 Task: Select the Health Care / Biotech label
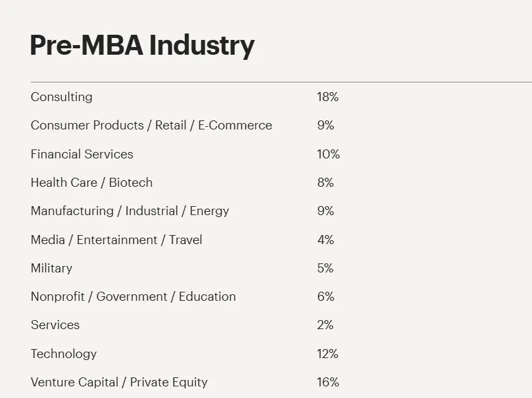pyautogui.click(x=91, y=182)
